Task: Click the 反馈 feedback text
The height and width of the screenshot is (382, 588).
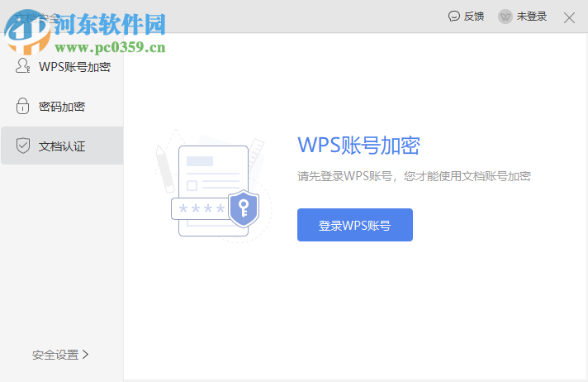Action: (x=474, y=17)
